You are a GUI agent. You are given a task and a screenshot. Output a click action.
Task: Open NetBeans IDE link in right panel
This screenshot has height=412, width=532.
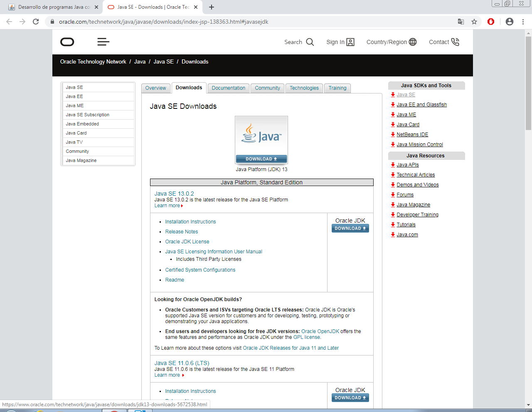pyautogui.click(x=412, y=135)
